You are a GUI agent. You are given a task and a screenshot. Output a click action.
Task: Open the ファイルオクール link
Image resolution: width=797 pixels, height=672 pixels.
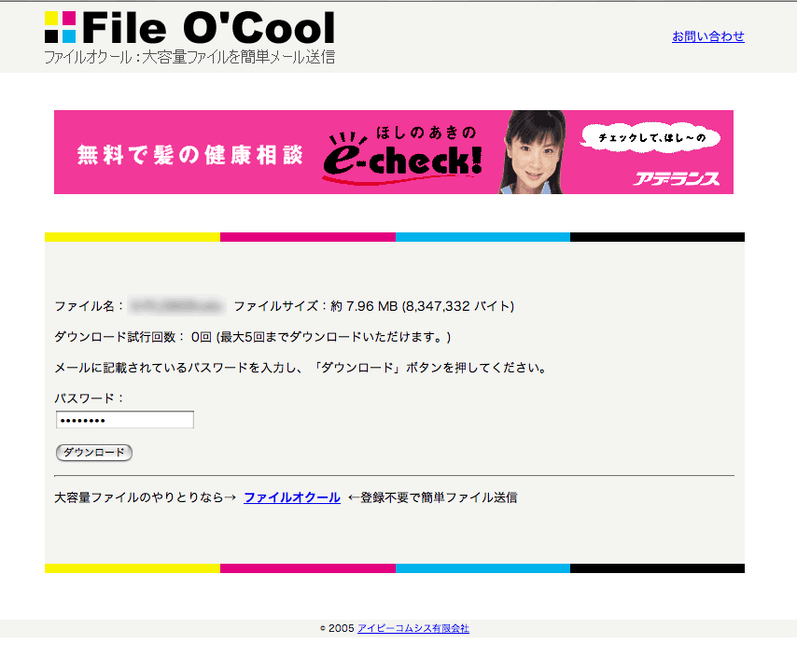pyautogui.click(x=291, y=497)
